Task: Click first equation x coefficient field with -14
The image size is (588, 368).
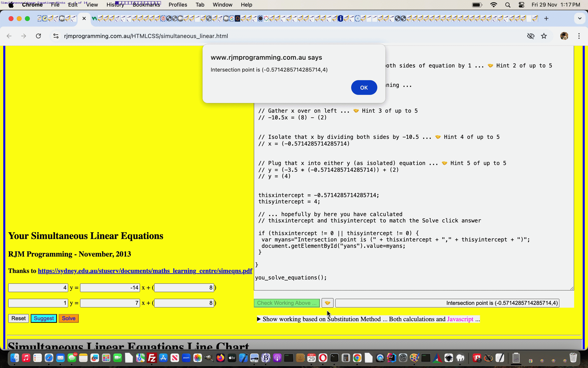Action: point(110,288)
